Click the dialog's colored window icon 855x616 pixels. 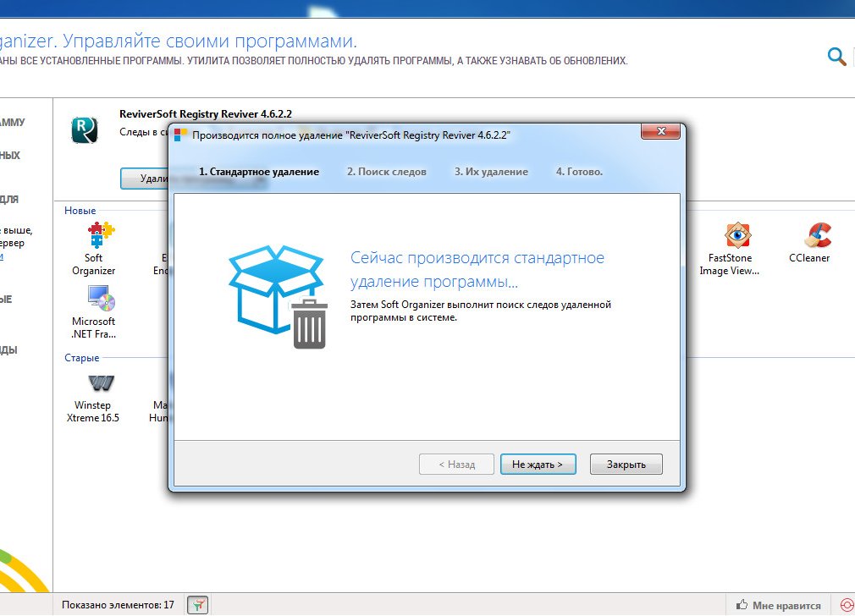(180, 135)
